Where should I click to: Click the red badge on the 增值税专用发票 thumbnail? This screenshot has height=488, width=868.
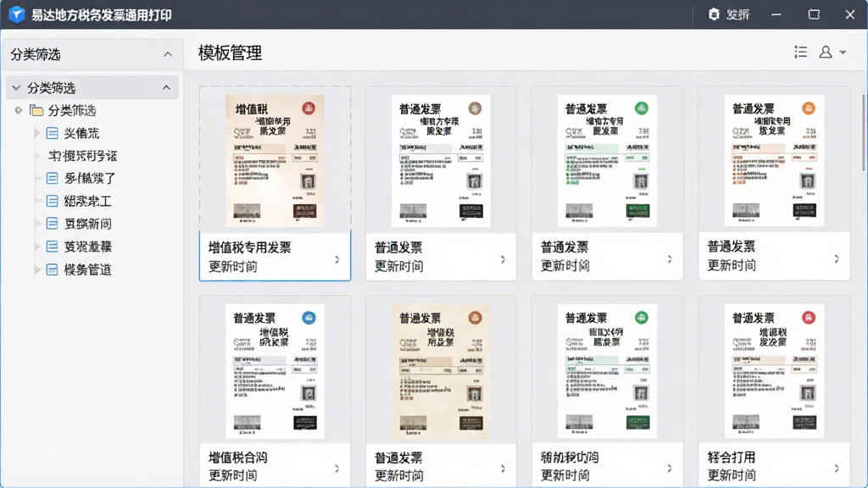309,108
